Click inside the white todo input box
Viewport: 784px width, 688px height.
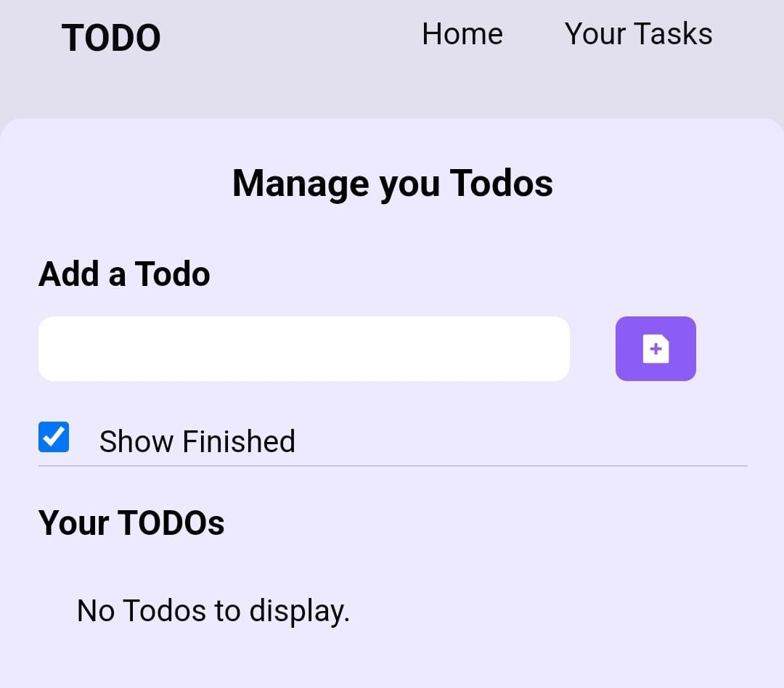pos(303,348)
